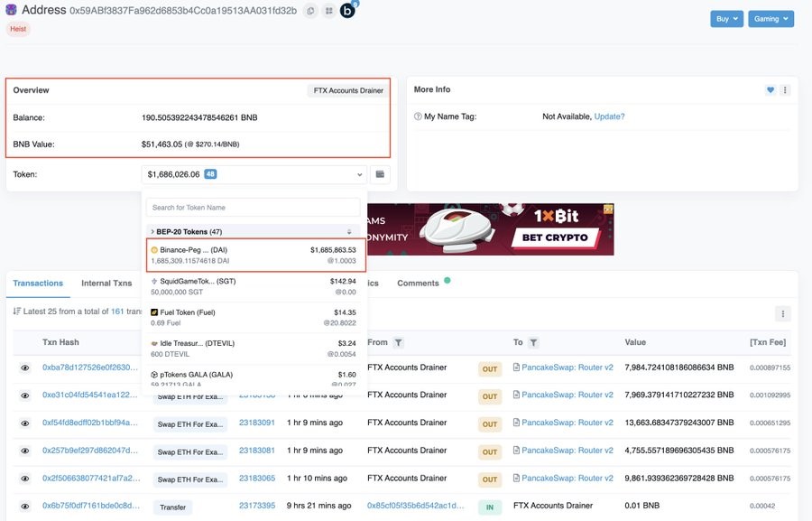The height and width of the screenshot is (521, 812).
Task: Open the Buy dropdown
Action: 727,19
